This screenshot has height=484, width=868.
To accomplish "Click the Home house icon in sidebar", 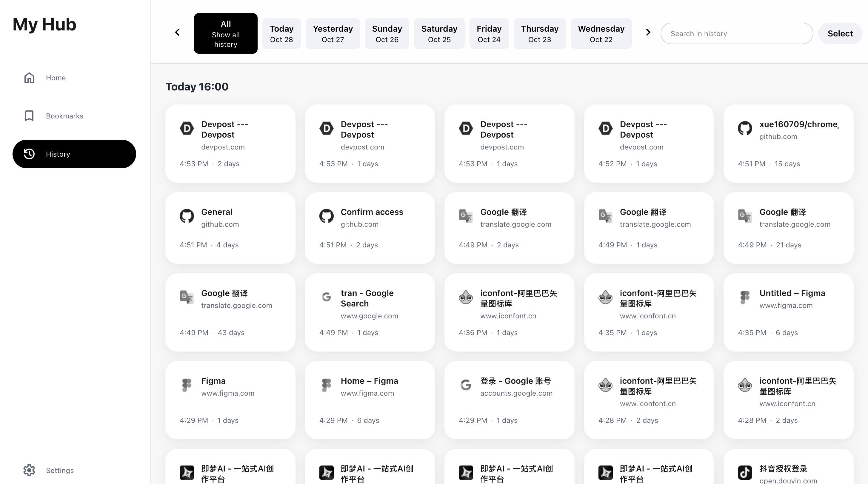I will click(29, 78).
